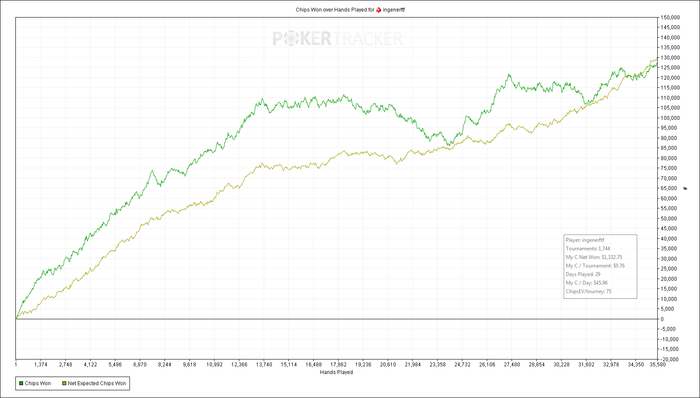The height and width of the screenshot is (398, 700).
Task: Click the x-axis tick label '12,366'
Action: pyautogui.click(x=239, y=365)
